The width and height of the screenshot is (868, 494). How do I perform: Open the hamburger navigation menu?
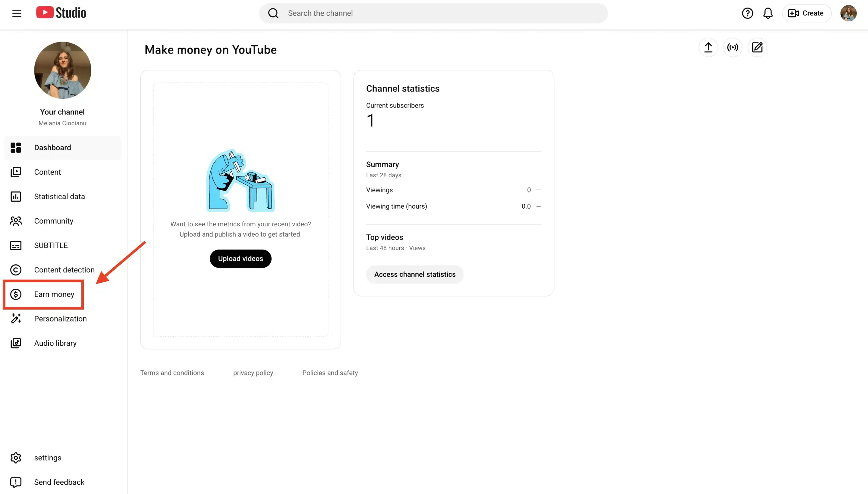[16, 13]
